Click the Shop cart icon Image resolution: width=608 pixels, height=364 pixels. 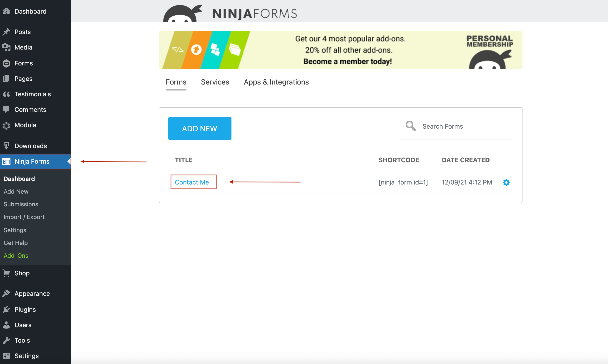coord(7,273)
